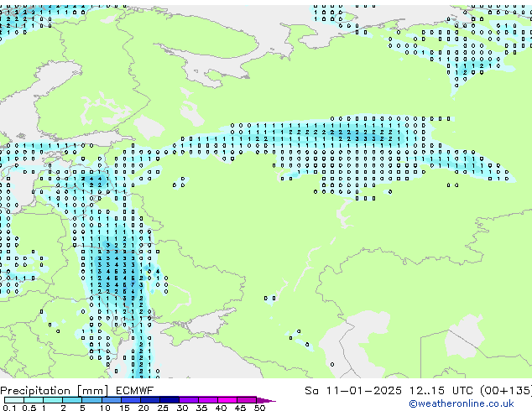Click the date Sa 11-01-2025
Screen dimensions: 532x411
point(344,391)
